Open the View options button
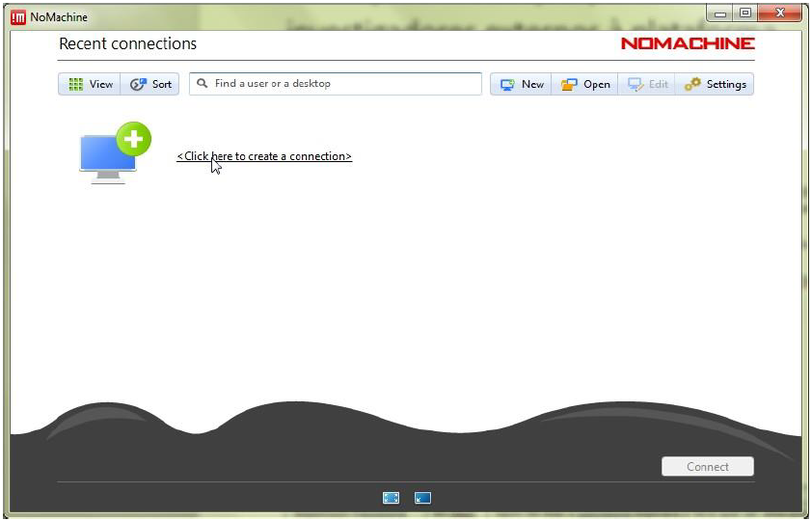The image size is (812, 521). click(x=90, y=85)
